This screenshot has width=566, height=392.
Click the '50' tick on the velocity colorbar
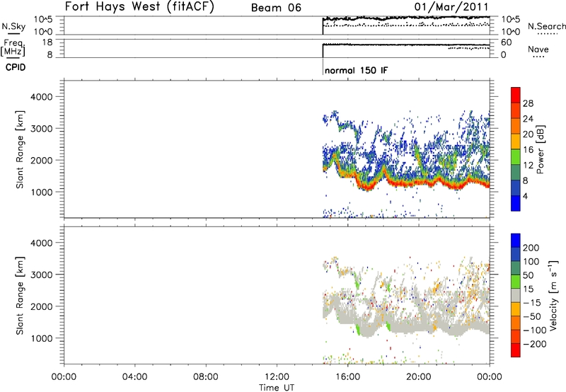(529, 275)
